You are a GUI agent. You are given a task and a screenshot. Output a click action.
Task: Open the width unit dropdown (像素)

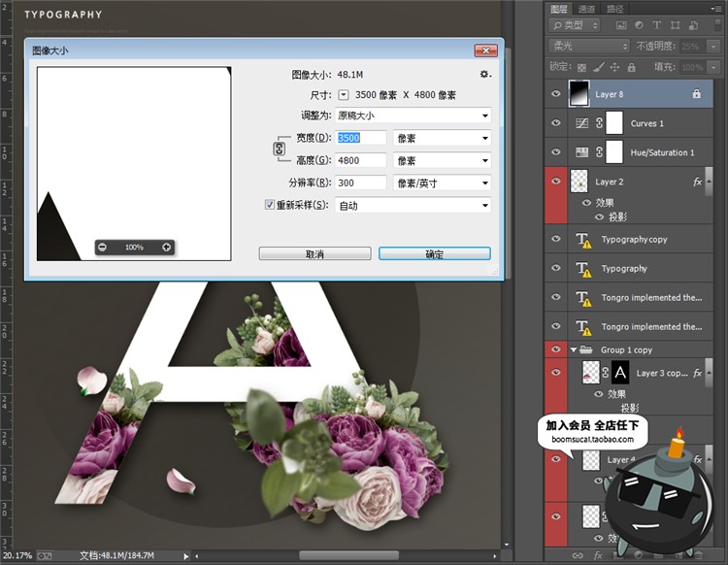point(442,138)
